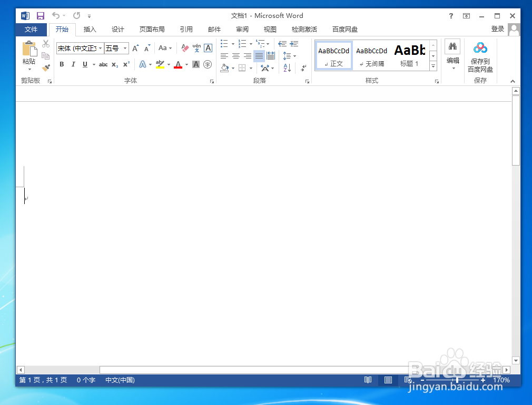Image resolution: width=532 pixels, height=405 pixels.
Task: Toggle underline formatting
Action: pos(85,64)
